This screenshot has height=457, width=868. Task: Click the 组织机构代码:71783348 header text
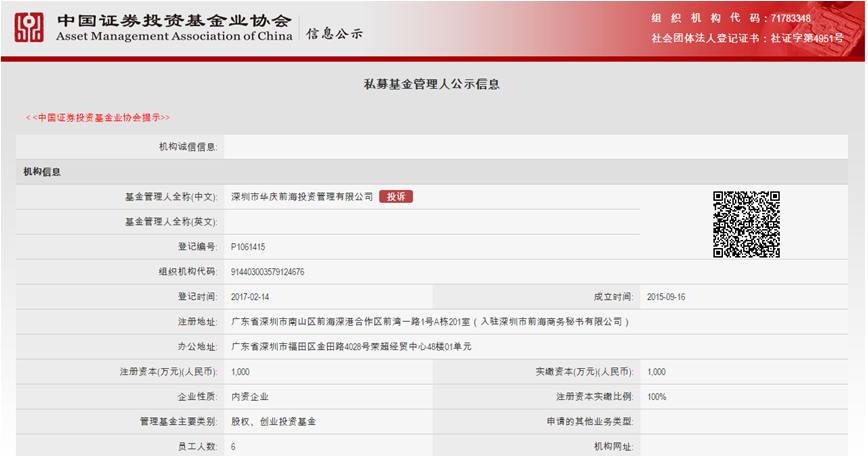pyautogui.click(x=731, y=18)
